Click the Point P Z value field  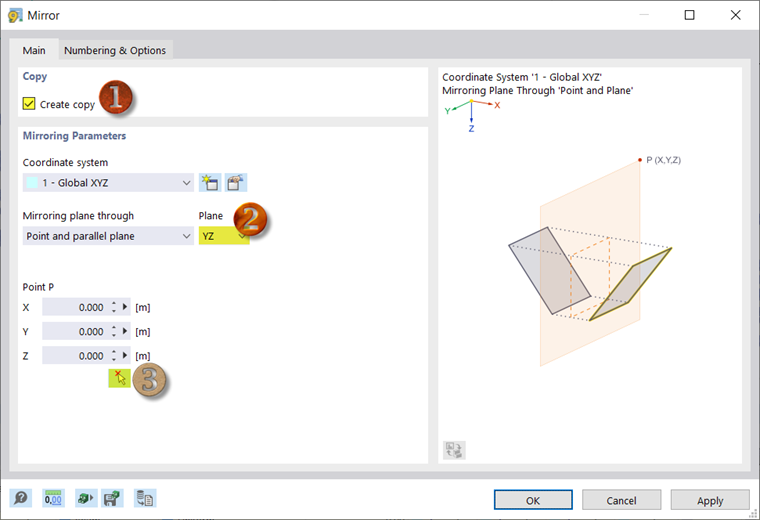(x=75, y=356)
